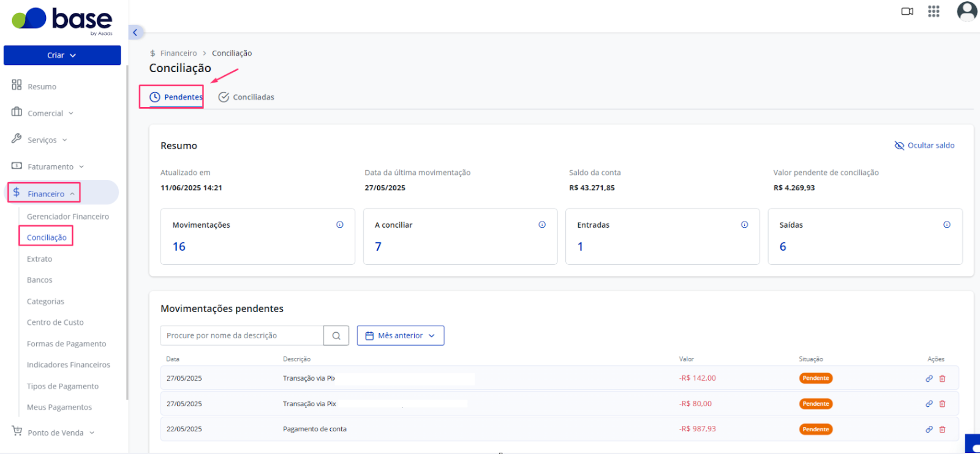Viewport: 980px width, 454px height.
Task: Click link icon for Pagamento de conta row
Action: point(929,430)
